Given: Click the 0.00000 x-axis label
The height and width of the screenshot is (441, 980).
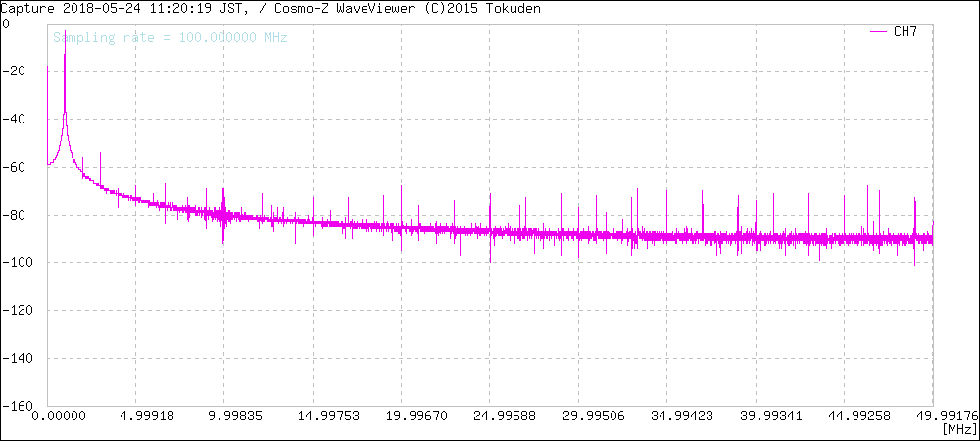Looking at the screenshot, I should point(47,416).
